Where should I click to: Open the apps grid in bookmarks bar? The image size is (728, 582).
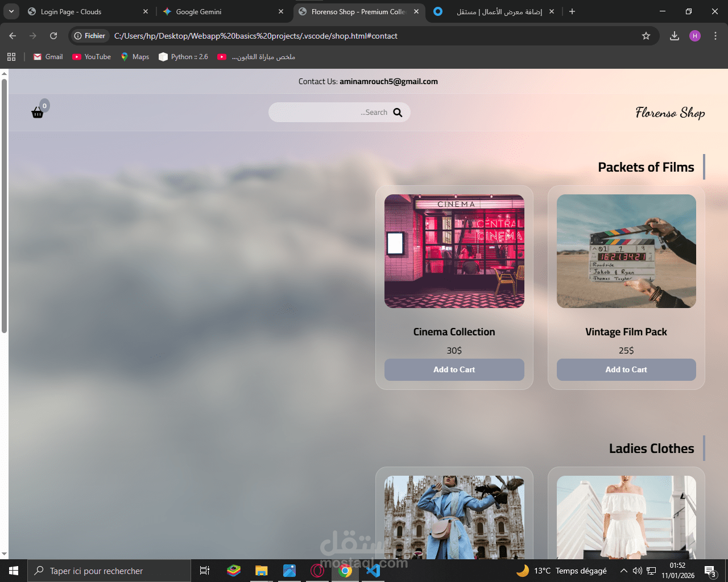click(11, 57)
